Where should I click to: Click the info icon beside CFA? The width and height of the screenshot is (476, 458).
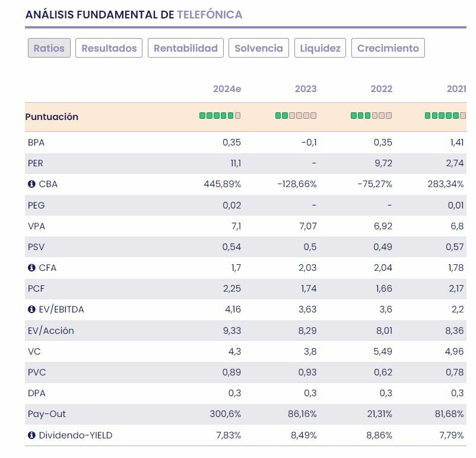(32, 268)
